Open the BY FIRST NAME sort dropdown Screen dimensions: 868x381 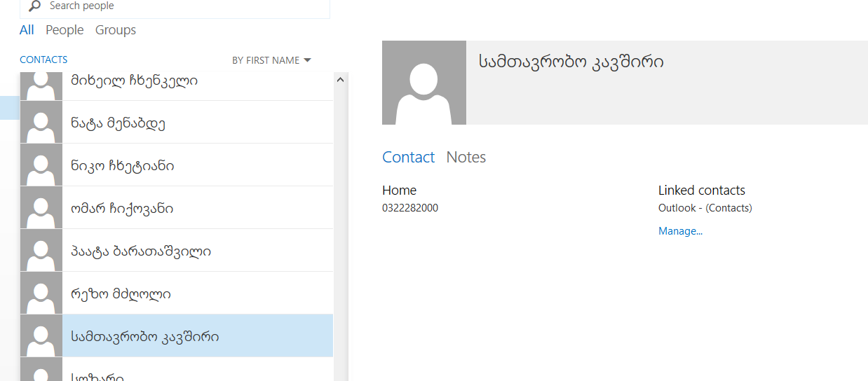click(271, 60)
